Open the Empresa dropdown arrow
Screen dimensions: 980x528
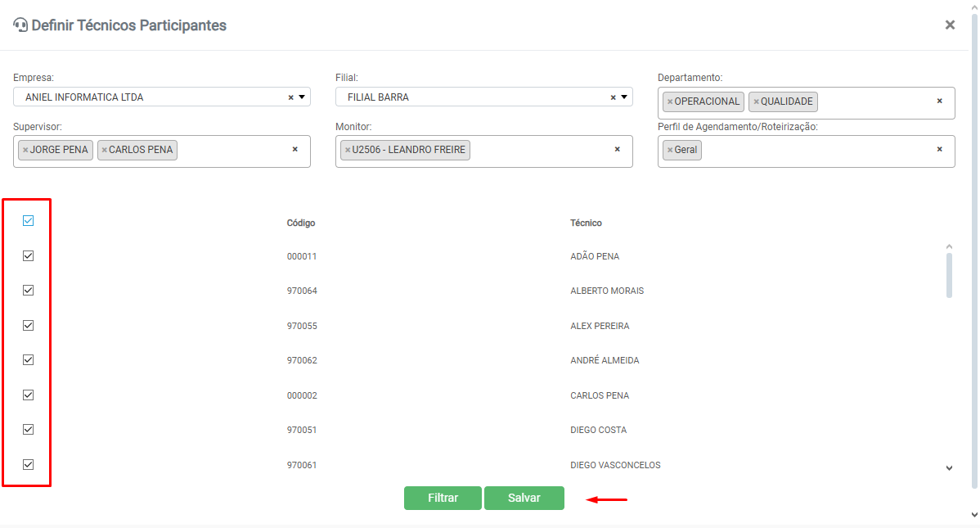tap(302, 97)
